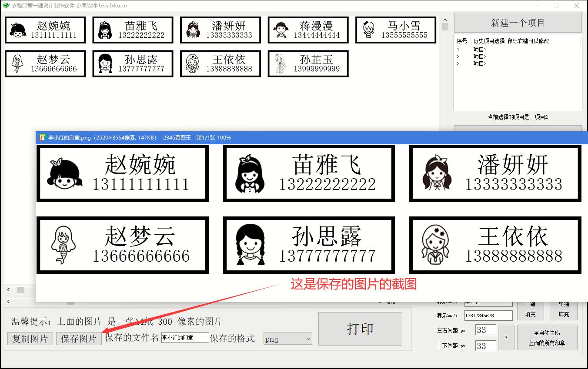The width and height of the screenshot is (588, 369).
Task: Focus the 保存的文件名 input field
Action: click(x=185, y=338)
